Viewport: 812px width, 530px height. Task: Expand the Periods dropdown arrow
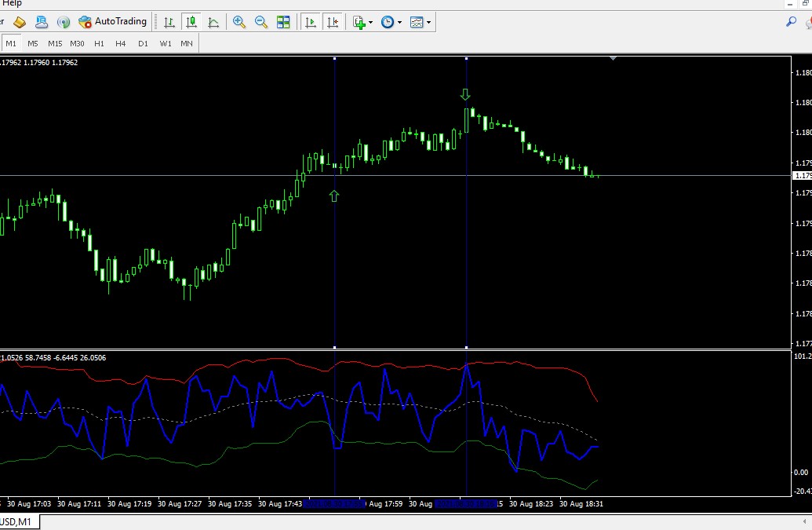coord(399,22)
